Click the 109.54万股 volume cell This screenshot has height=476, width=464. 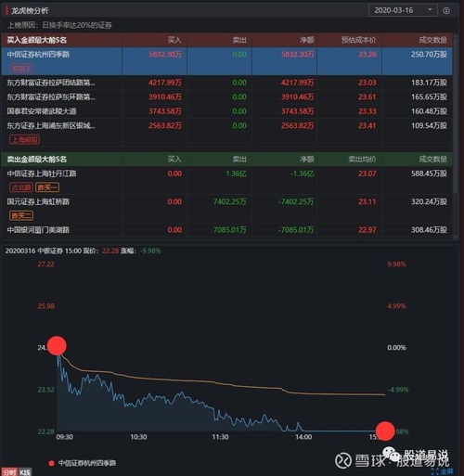(x=429, y=125)
